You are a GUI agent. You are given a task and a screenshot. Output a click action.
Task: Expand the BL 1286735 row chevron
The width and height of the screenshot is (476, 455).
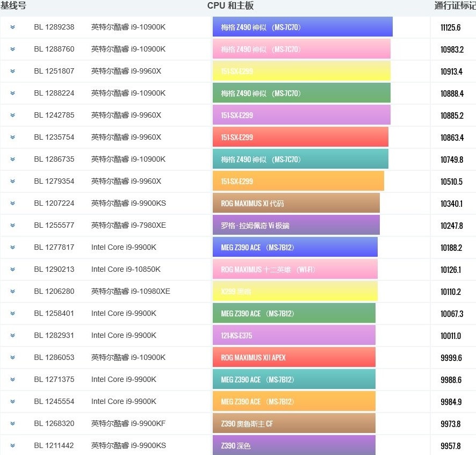(12, 159)
